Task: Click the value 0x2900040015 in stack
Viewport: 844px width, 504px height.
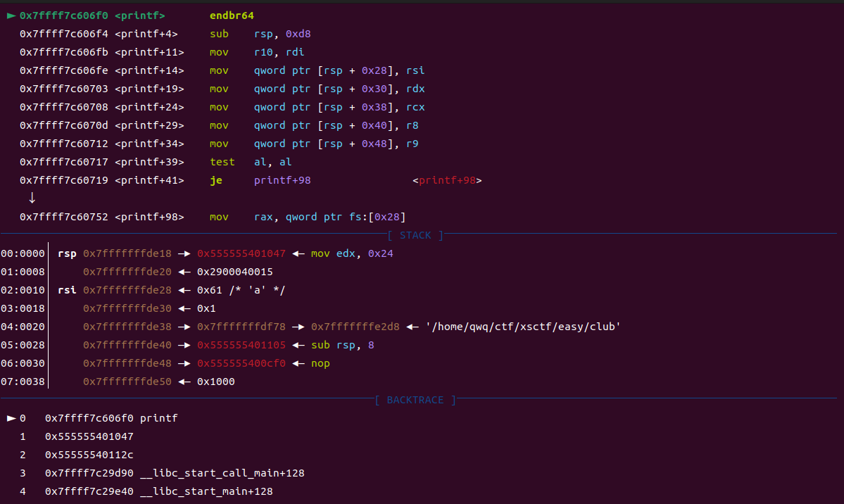Action: 234,272
